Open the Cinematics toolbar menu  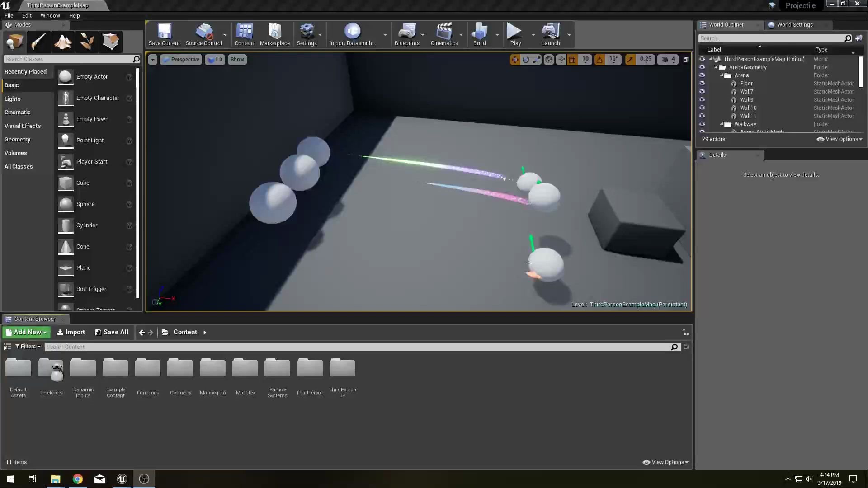[445, 34]
